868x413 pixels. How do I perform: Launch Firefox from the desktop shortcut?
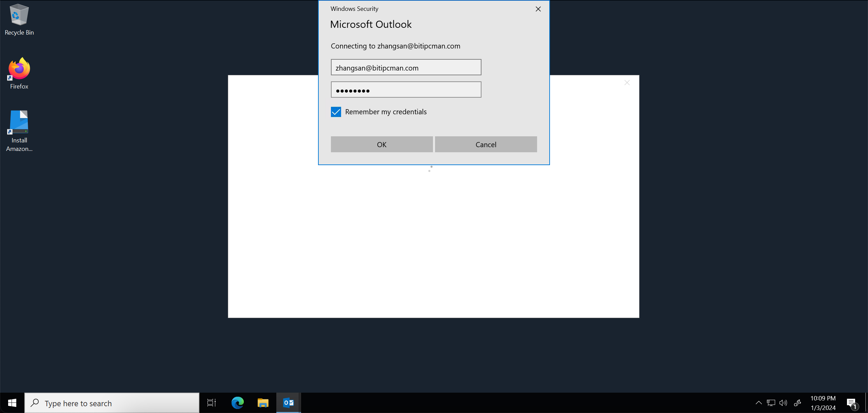19,73
